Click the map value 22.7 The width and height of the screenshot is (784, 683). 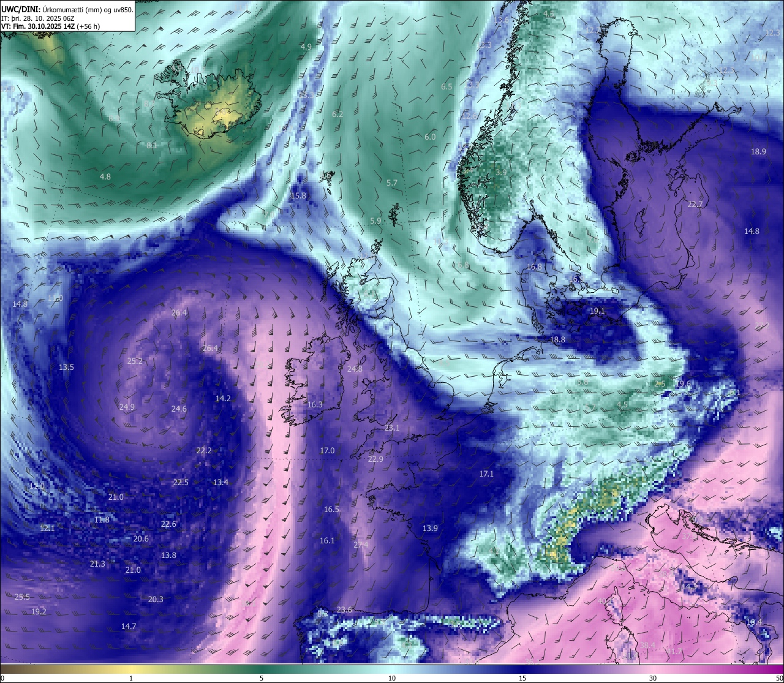click(695, 204)
